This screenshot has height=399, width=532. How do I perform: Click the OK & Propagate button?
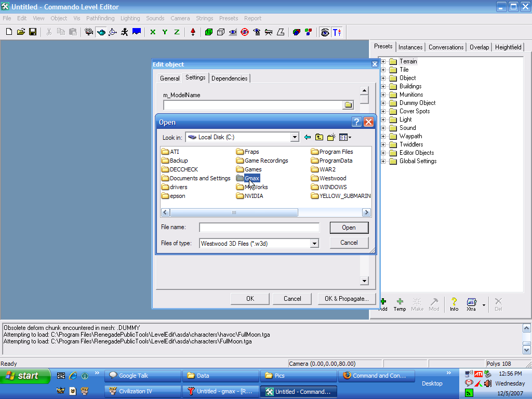pos(346,299)
